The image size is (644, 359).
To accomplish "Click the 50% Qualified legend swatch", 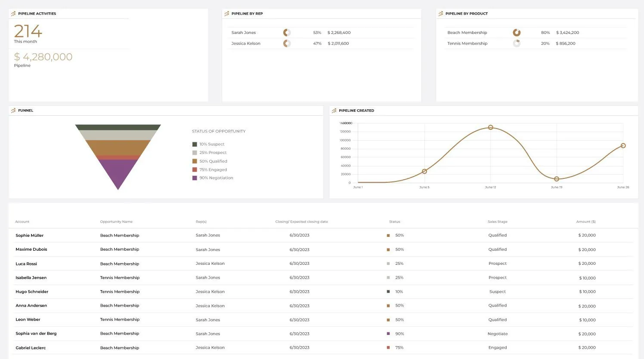I will click(x=195, y=161).
